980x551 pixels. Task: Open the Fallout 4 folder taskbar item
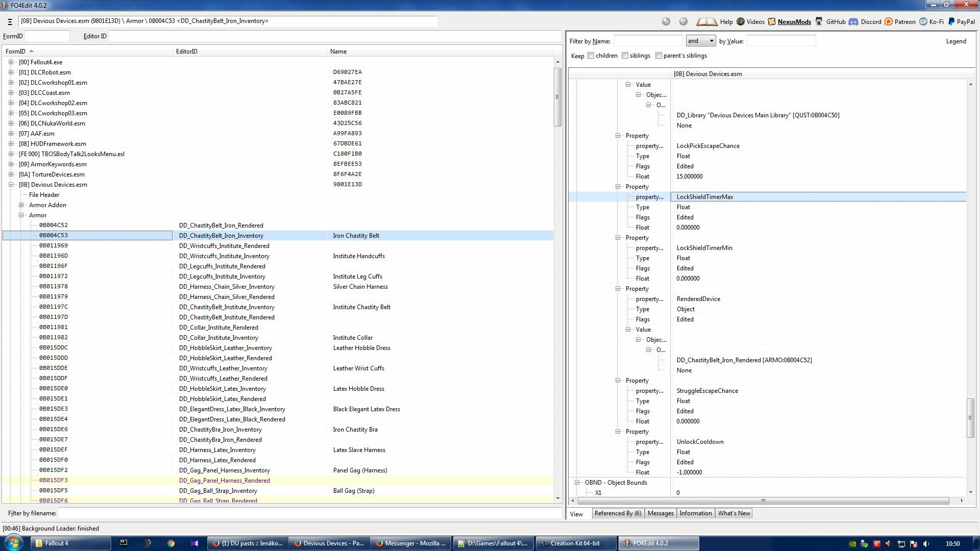(70, 543)
